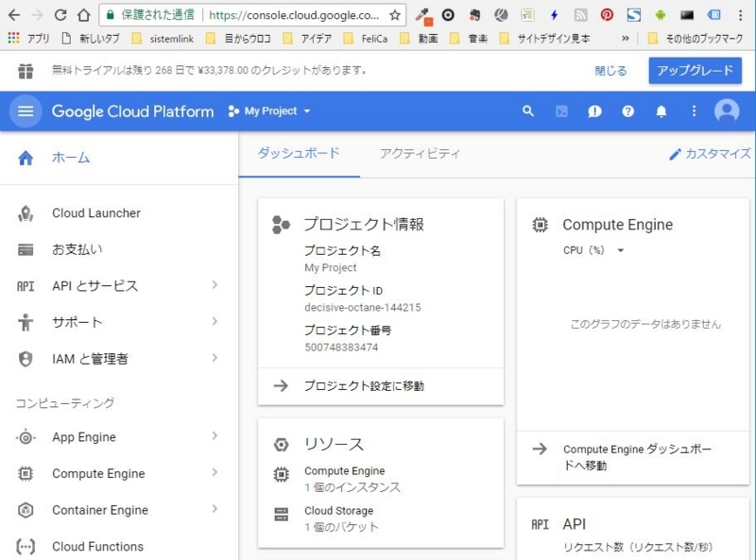Show hidden bookmarks with the » chevron
The height and width of the screenshot is (560, 756).
point(626,38)
